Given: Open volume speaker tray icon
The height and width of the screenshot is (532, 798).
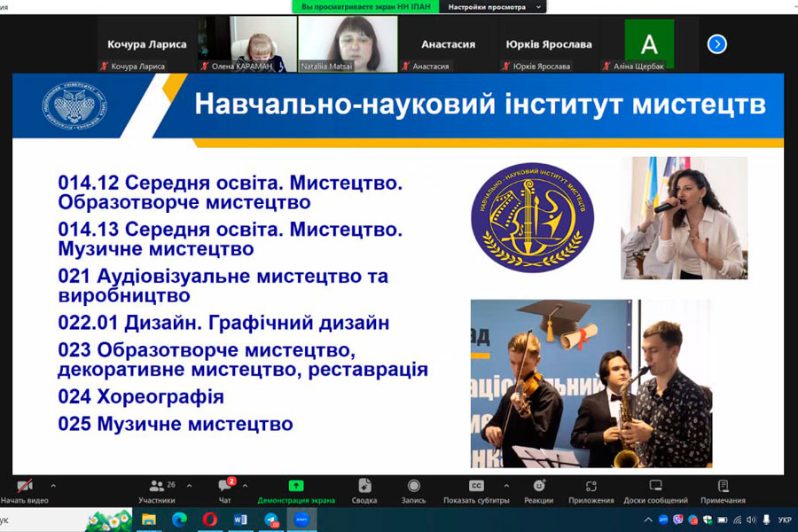Looking at the screenshot, I should click(x=751, y=520).
